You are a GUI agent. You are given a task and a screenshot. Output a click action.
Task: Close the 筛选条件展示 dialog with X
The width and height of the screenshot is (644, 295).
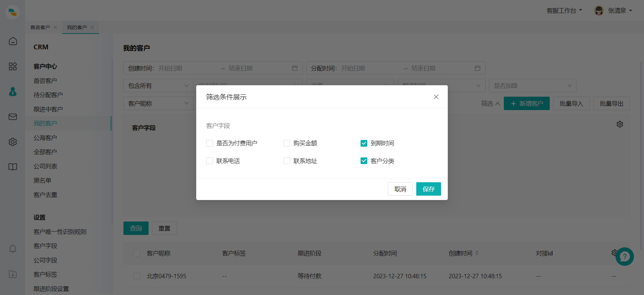click(436, 97)
